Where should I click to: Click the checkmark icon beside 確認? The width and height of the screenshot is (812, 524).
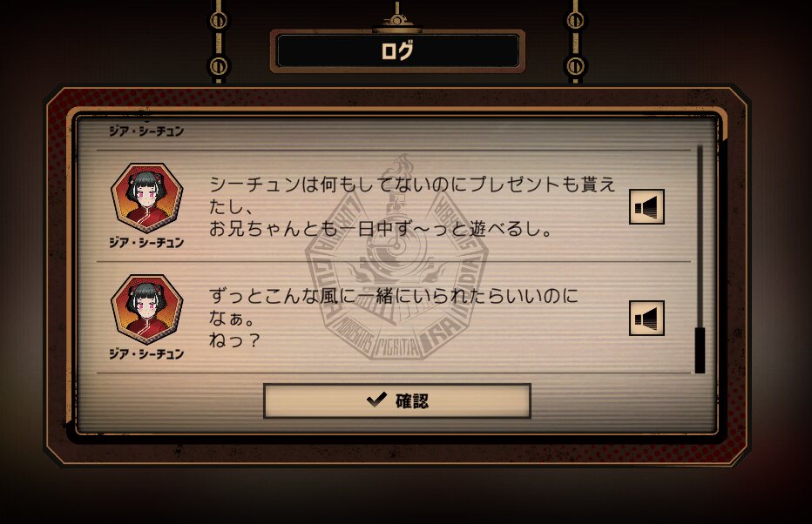376,400
